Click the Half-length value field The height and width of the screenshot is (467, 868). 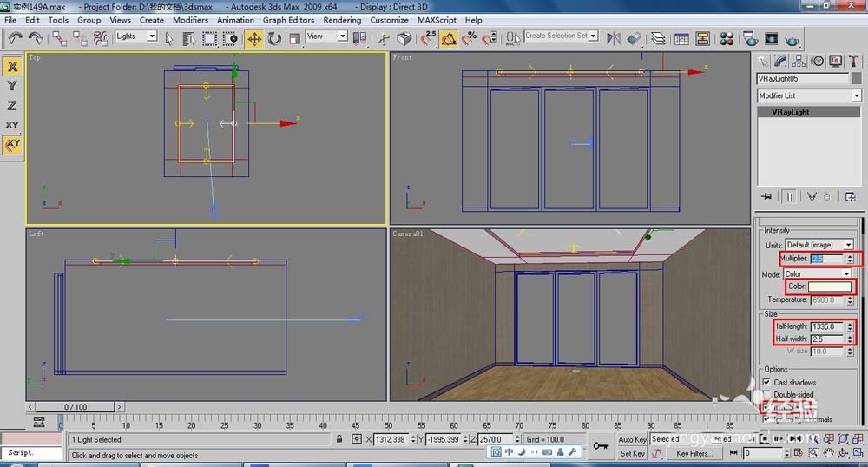pyautogui.click(x=827, y=326)
